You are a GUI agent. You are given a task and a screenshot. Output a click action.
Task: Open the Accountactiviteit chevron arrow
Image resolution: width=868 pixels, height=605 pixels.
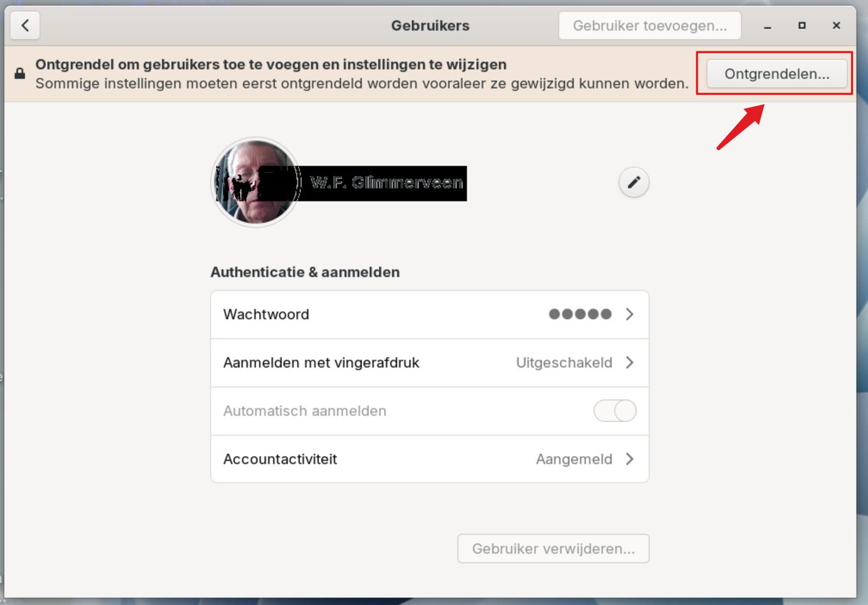click(629, 459)
